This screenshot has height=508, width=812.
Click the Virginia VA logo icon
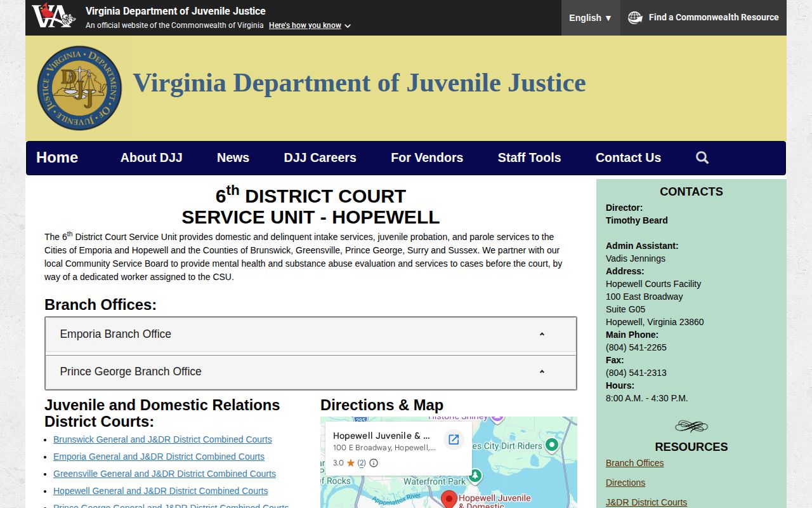pyautogui.click(x=53, y=16)
